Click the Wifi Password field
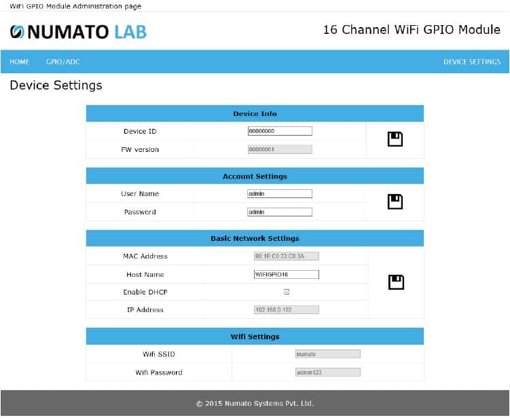The image size is (510, 420). (327, 372)
